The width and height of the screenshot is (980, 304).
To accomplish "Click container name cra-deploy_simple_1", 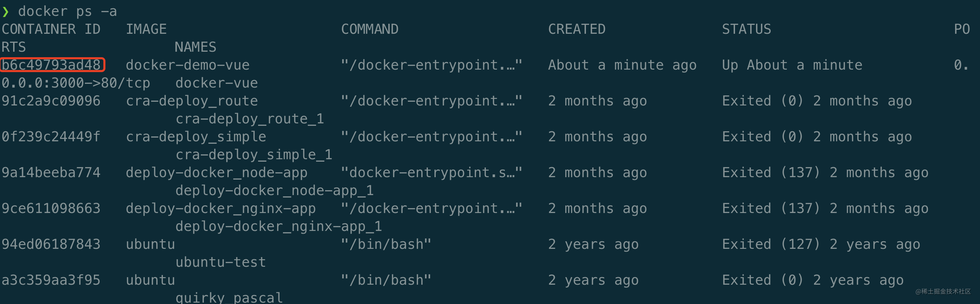I will (254, 155).
